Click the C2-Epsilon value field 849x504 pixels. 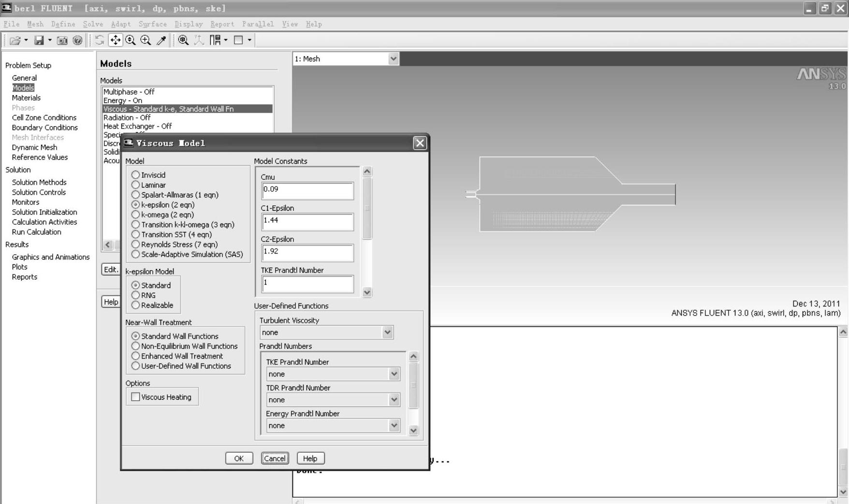(307, 253)
